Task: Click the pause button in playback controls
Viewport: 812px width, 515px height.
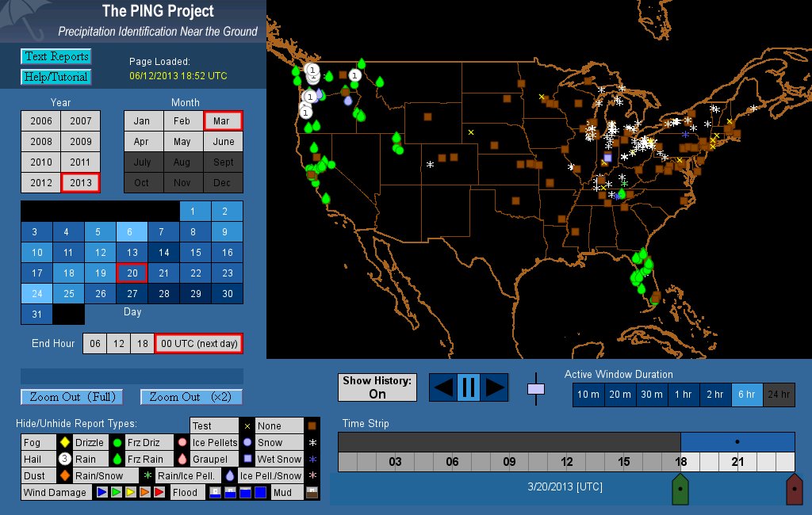Action: coord(468,387)
